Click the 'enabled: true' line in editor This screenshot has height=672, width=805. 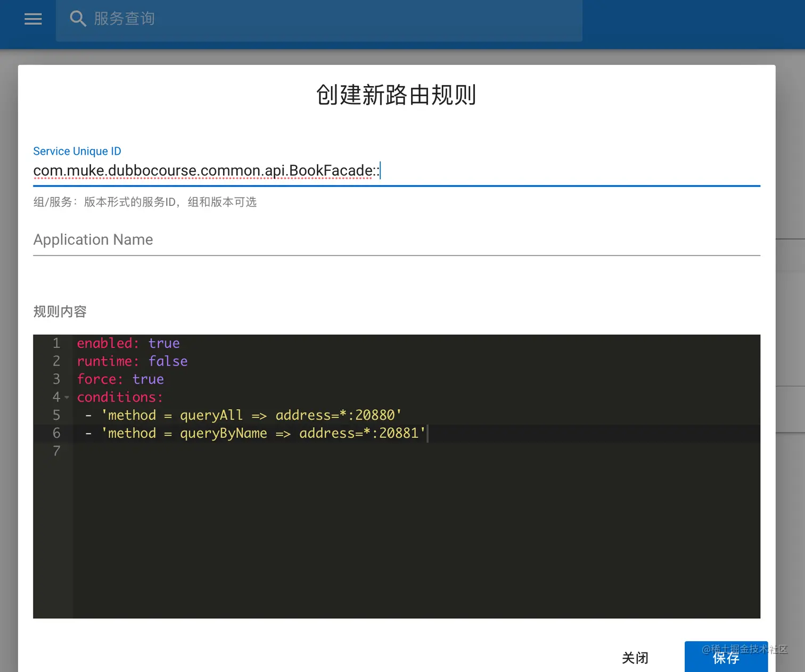(x=128, y=343)
